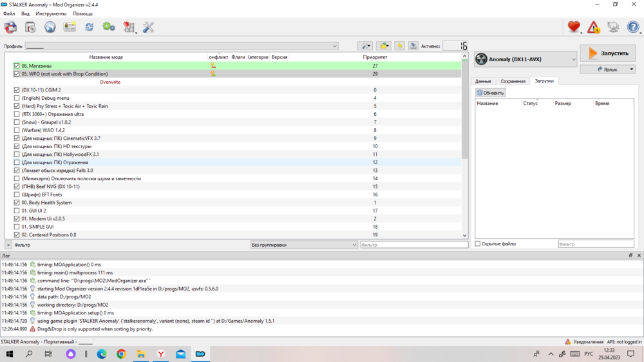Click the Nexus globe icon
644x362 pixels.
tap(50, 27)
